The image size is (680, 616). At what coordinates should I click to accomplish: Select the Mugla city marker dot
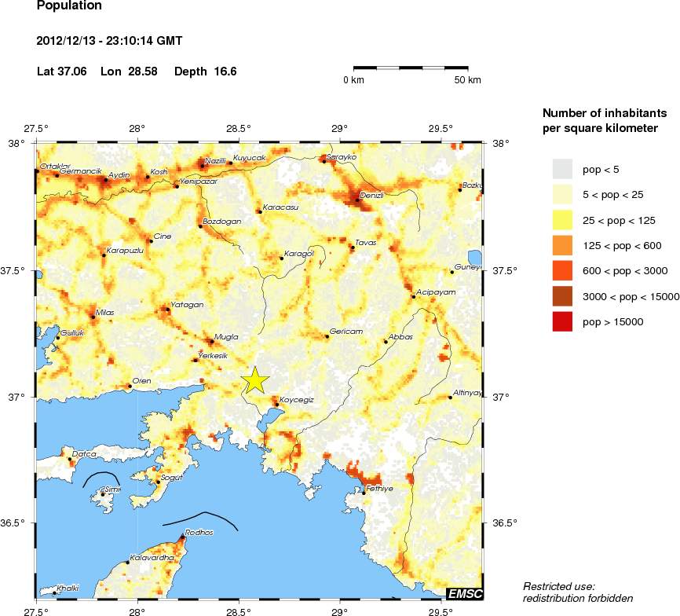tap(210, 342)
